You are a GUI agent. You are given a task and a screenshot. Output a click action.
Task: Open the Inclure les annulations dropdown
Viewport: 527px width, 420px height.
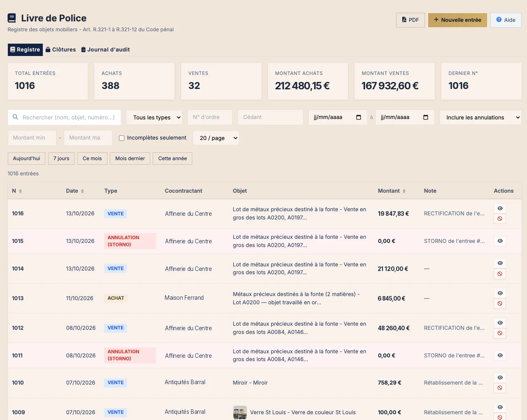[x=480, y=117]
